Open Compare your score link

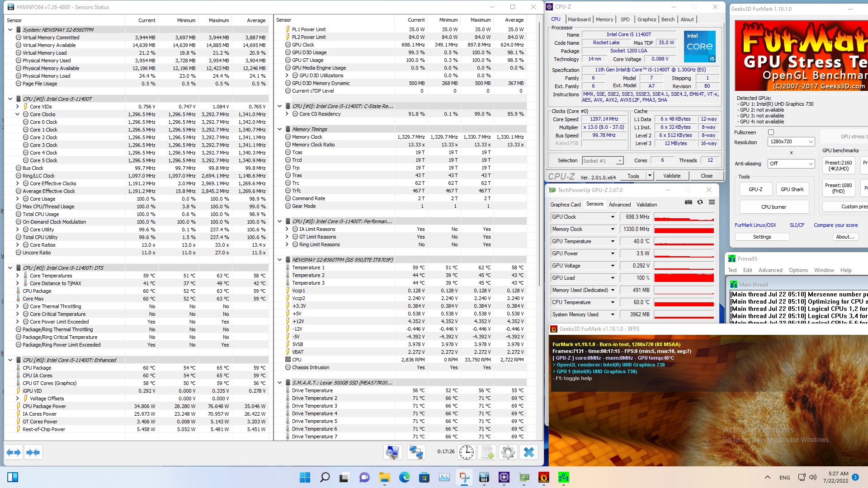(835, 225)
